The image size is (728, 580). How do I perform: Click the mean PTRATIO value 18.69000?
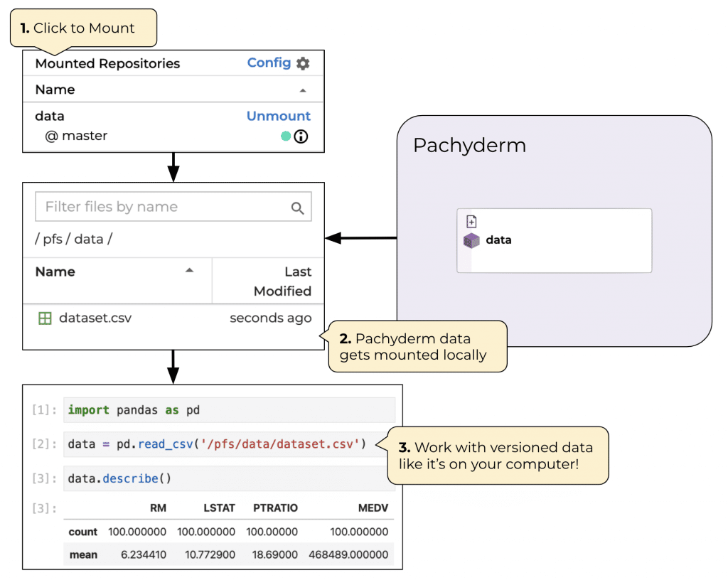tap(275, 555)
